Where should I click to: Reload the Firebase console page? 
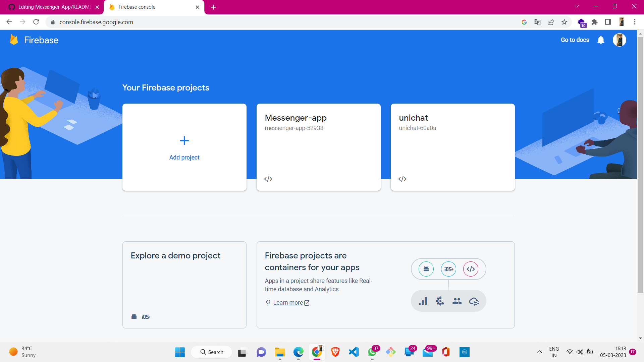coord(36,22)
